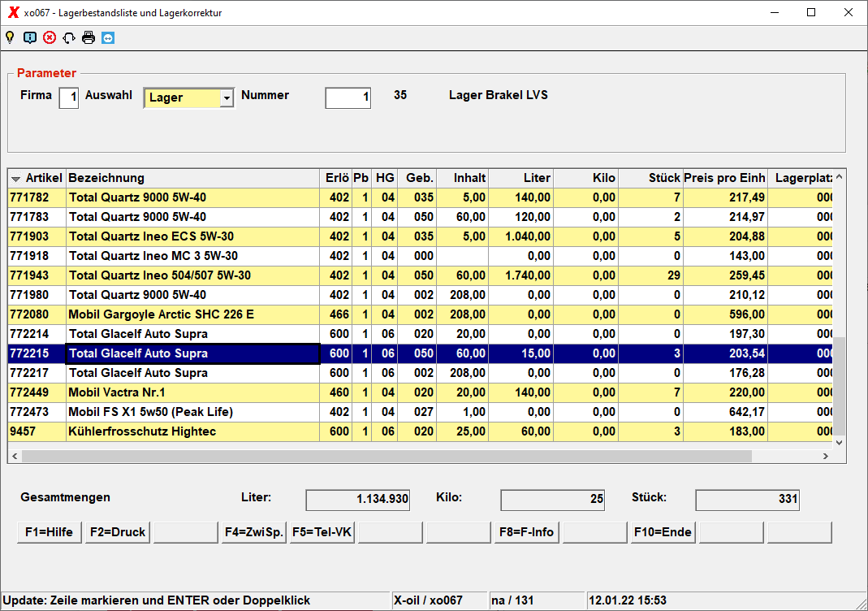Screen dimensions: 868x611
Task: Click the Gesamtmengen Liter total 1.134.930
Action: (357, 500)
